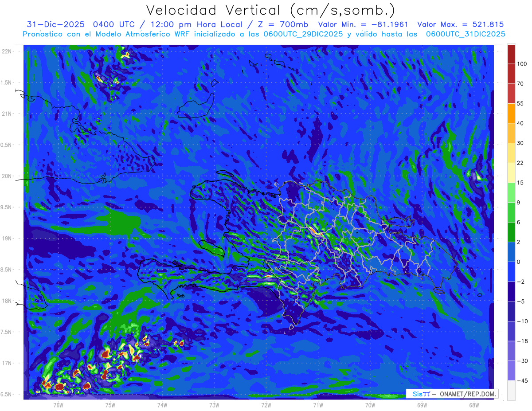Pick the dark red swatch above 100
This screenshot has width=532, height=411.
point(511,54)
